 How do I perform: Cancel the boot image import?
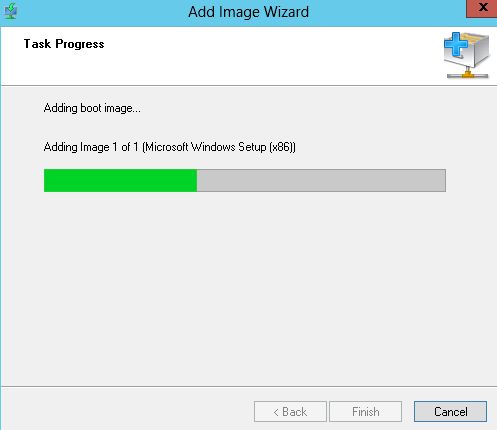(x=450, y=412)
